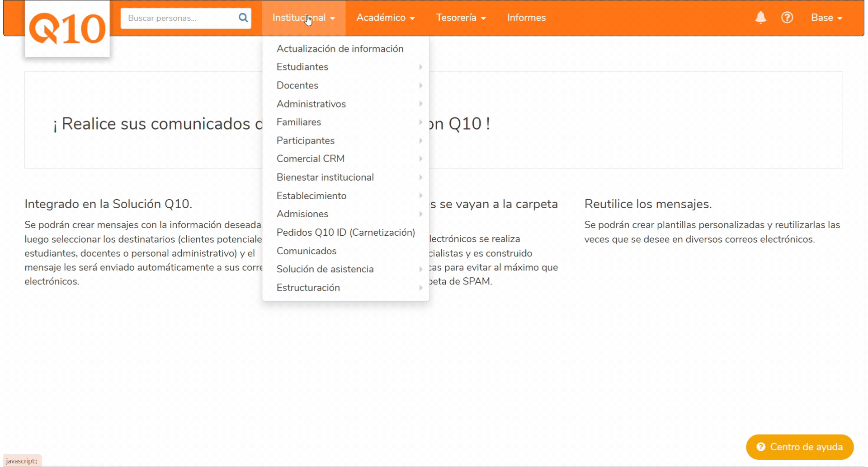Open Comunicados menu entry
Image resolution: width=868 pixels, height=467 pixels.
345,251
